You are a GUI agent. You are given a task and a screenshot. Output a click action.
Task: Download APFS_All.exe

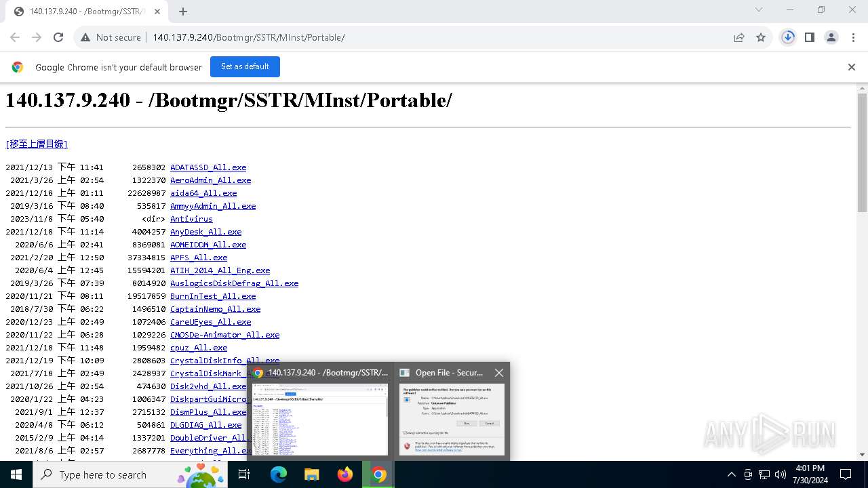(199, 258)
